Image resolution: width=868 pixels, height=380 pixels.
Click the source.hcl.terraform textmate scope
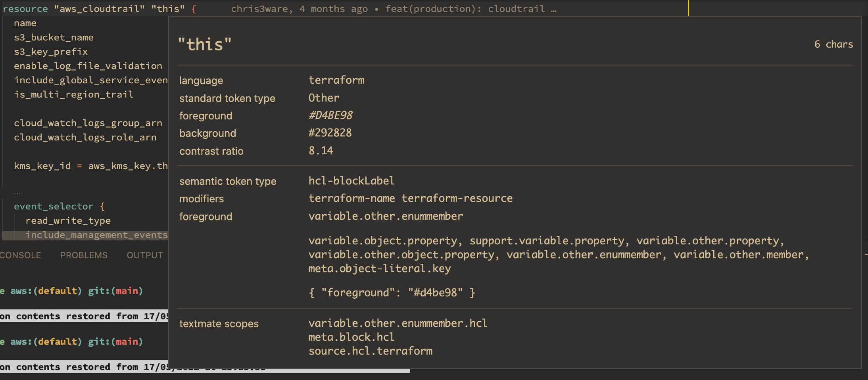371,351
